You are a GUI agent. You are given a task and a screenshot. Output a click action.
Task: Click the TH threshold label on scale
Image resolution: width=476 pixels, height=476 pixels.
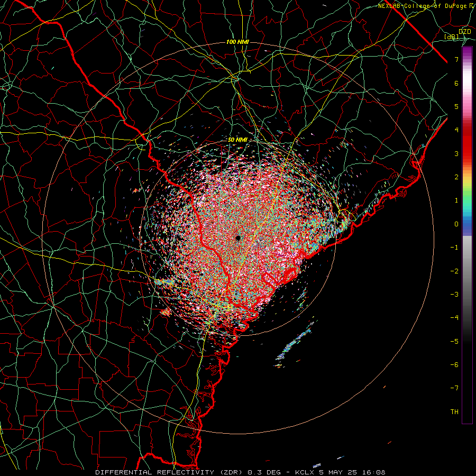(x=454, y=412)
